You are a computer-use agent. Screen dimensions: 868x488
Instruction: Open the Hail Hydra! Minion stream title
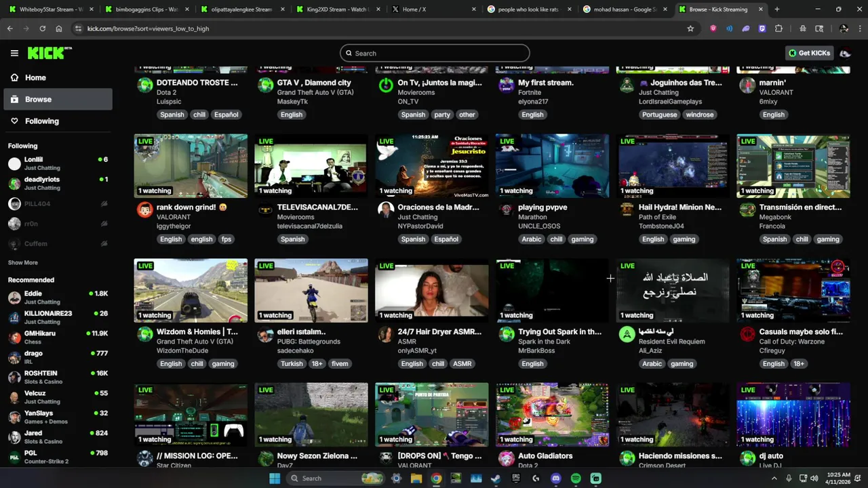click(x=680, y=207)
